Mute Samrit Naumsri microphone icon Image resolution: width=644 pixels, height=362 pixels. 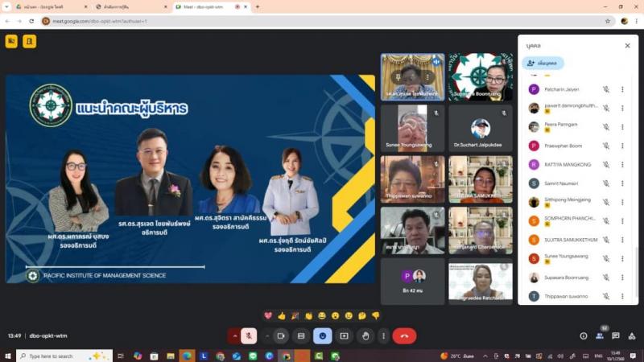click(606, 183)
